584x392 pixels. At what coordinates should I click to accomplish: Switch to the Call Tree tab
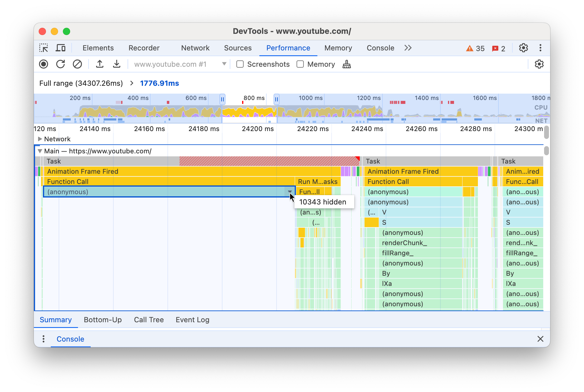tap(149, 320)
